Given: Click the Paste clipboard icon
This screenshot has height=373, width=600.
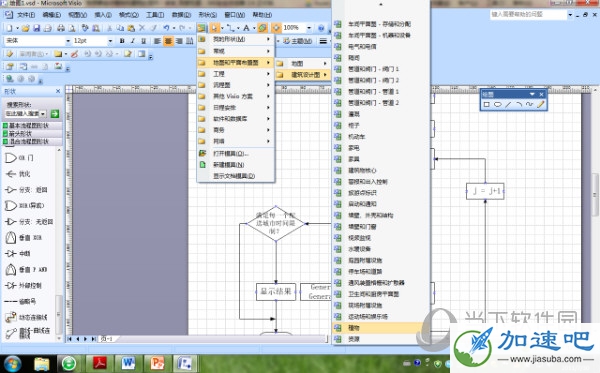Looking at the screenshot, I should (131, 28).
